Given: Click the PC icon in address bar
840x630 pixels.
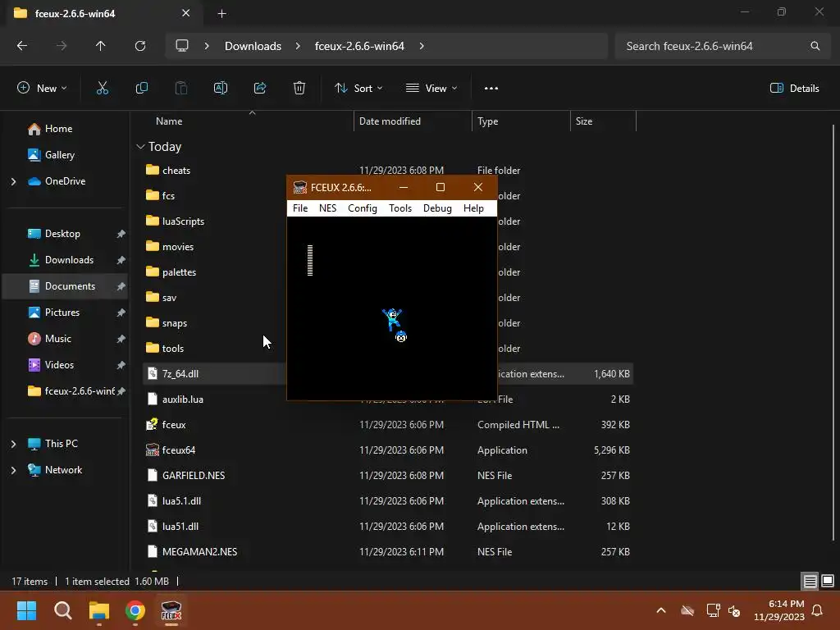Looking at the screenshot, I should (182, 46).
